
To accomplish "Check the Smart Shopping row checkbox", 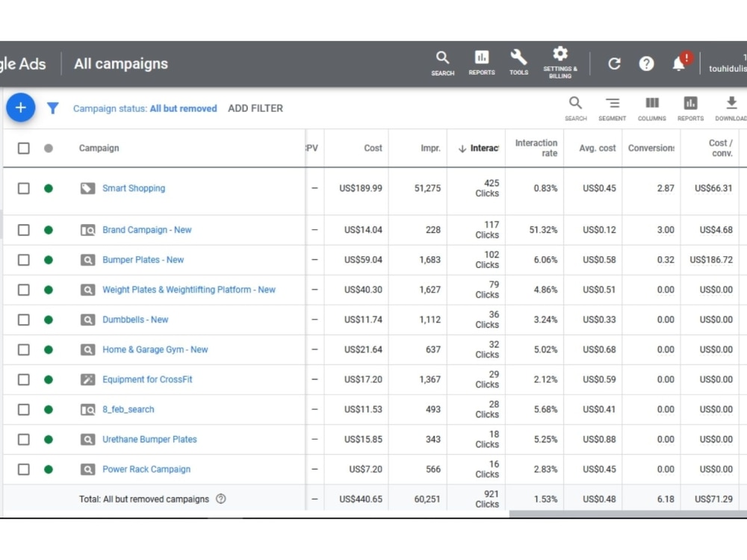I will tap(23, 189).
